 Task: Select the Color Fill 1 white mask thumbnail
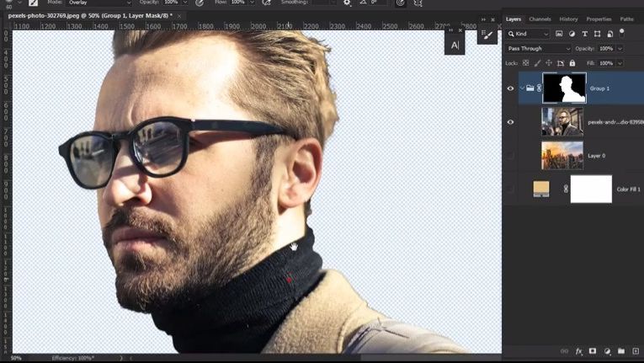[x=591, y=189]
